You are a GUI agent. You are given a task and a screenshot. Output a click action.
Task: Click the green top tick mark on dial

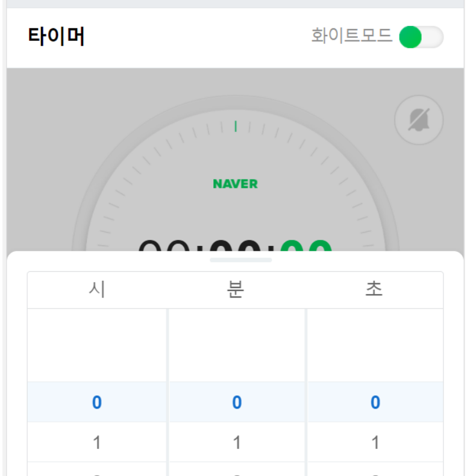click(x=236, y=127)
